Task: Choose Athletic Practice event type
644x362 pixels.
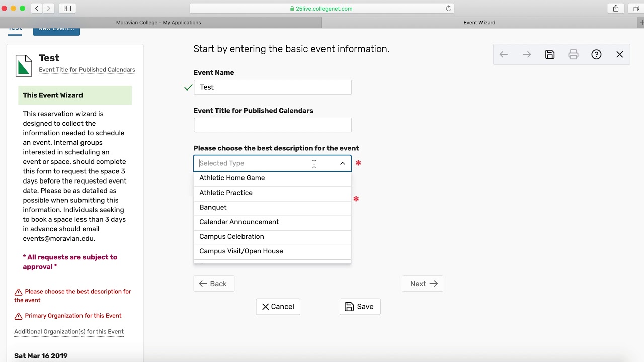Action: coord(272,193)
